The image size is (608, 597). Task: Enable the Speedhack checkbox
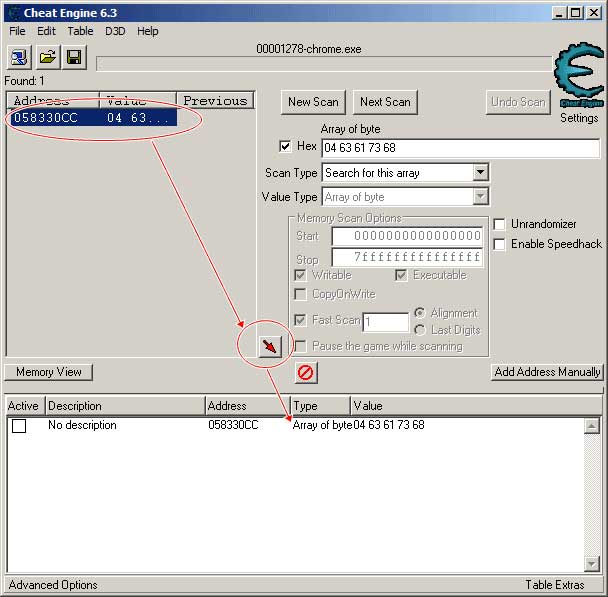[499, 244]
